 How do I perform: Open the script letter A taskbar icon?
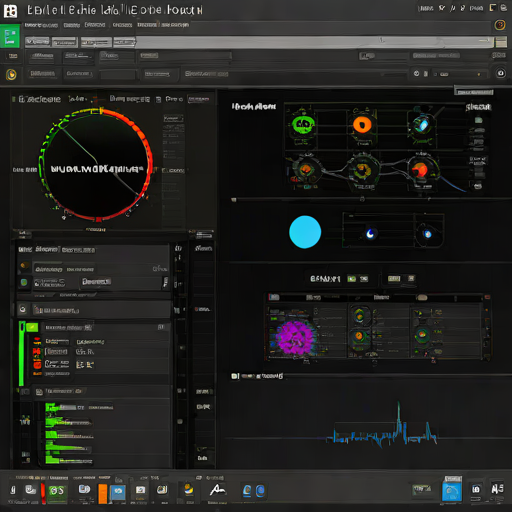point(218,490)
